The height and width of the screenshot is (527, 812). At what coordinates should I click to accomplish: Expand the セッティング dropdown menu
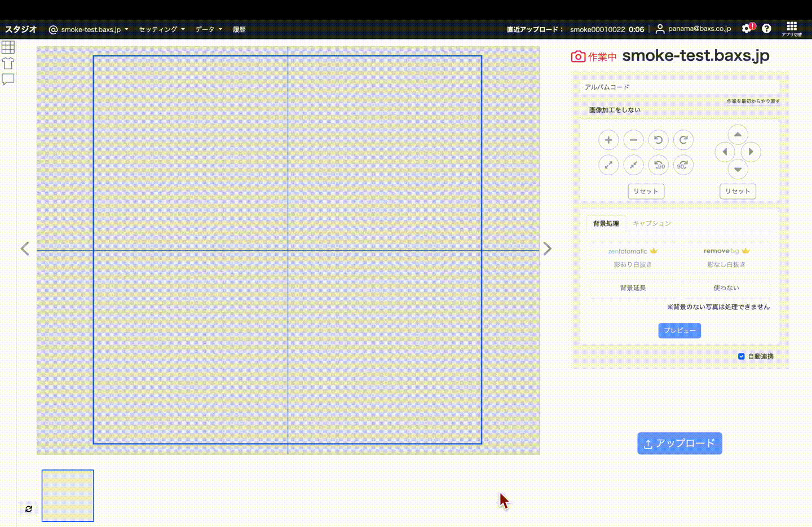point(162,29)
